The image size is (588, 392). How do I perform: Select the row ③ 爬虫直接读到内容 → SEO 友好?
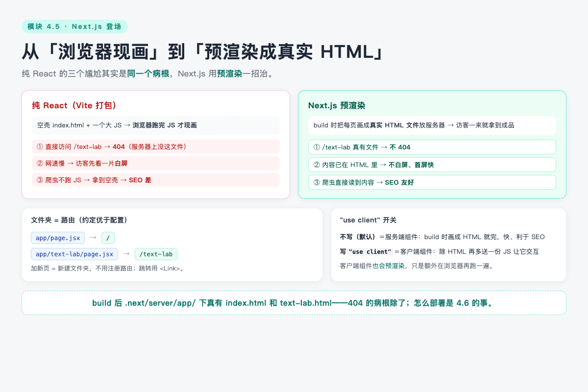(x=432, y=182)
